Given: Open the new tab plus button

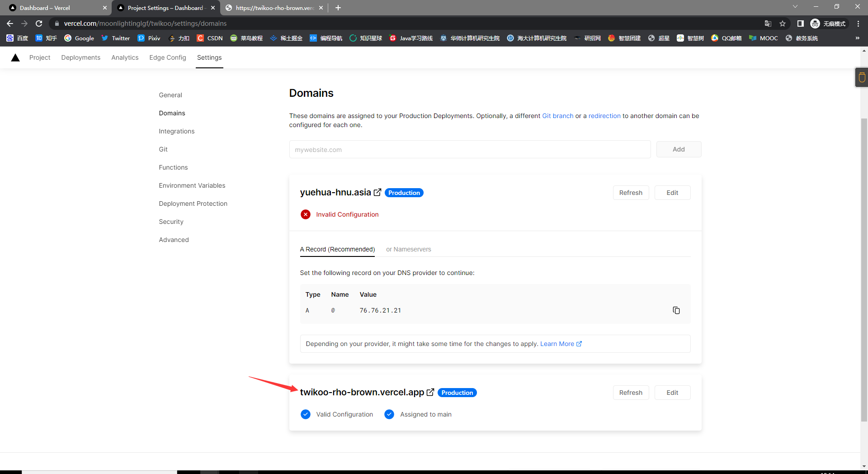Looking at the screenshot, I should (x=338, y=8).
